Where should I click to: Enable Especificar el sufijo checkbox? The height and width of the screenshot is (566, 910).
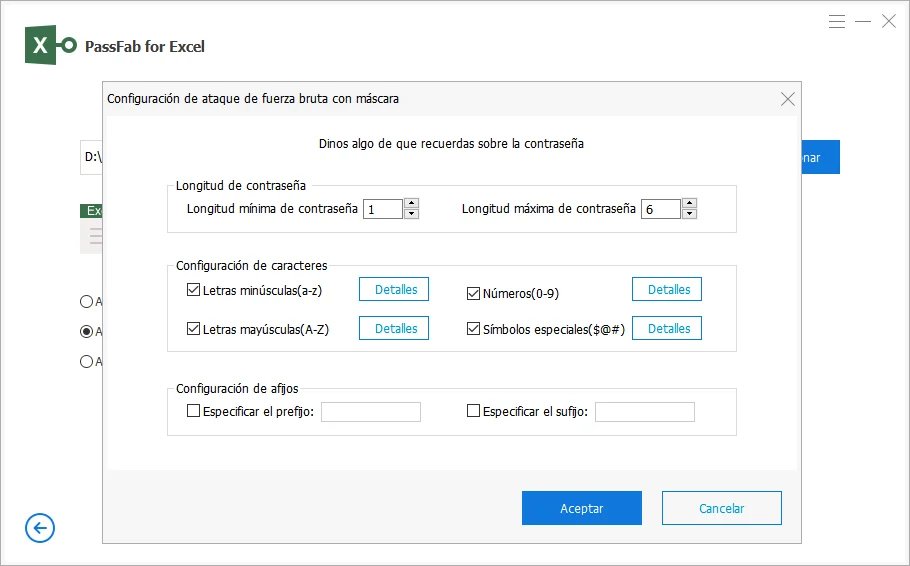click(x=473, y=411)
